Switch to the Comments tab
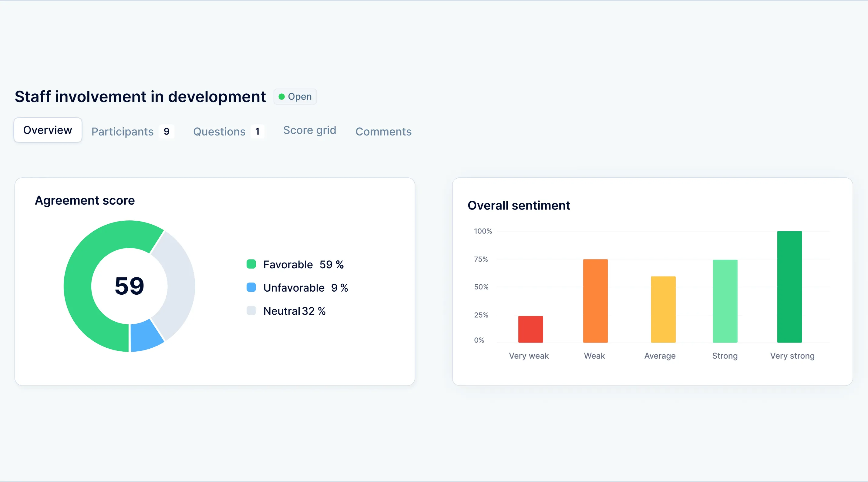The width and height of the screenshot is (868, 482). click(383, 132)
